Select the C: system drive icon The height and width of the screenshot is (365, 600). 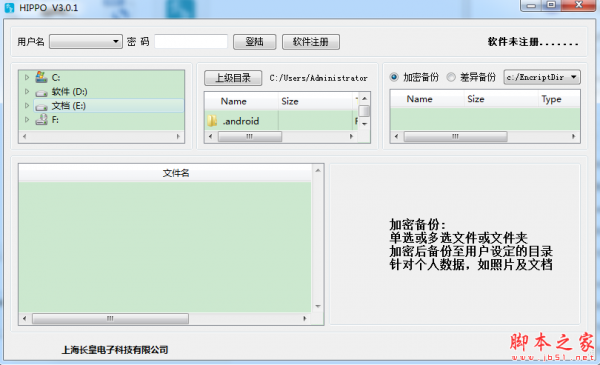[x=41, y=77]
